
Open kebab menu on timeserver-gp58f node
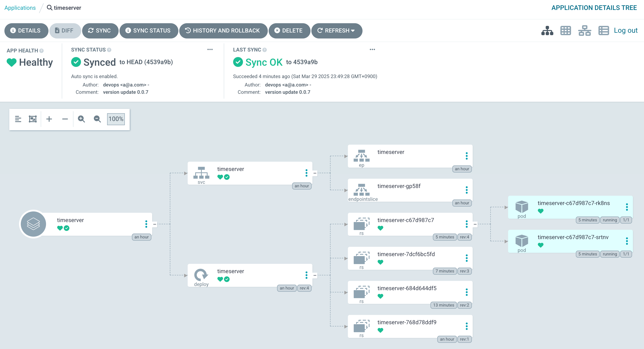[467, 190]
